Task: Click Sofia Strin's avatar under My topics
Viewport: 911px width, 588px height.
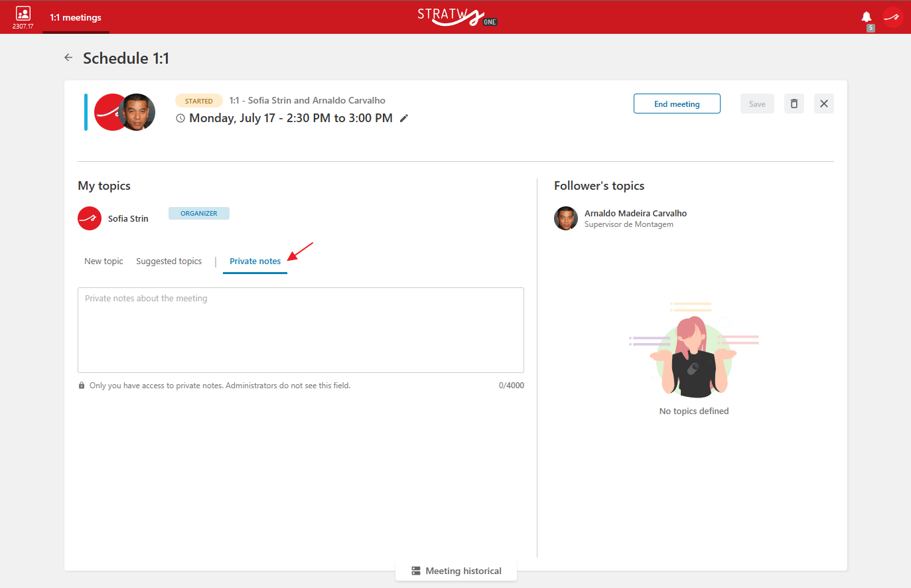Action: click(x=90, y=218)
